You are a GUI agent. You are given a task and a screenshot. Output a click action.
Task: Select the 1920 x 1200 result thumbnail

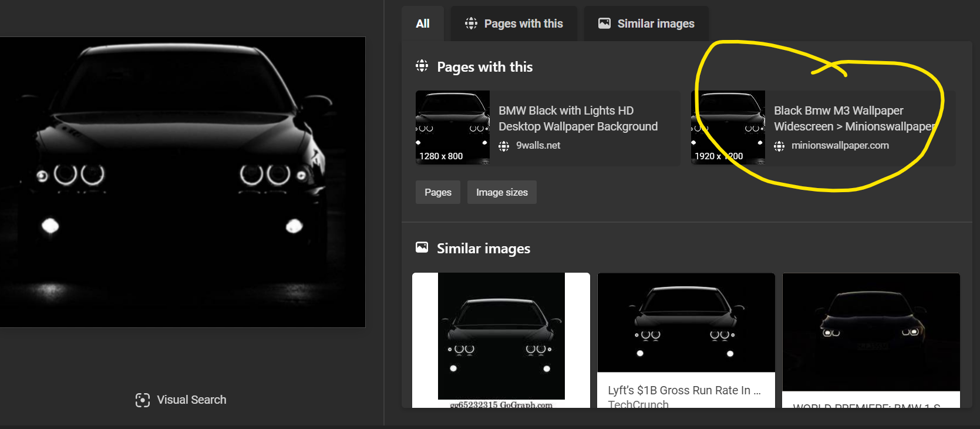click(x=728, y=127)
